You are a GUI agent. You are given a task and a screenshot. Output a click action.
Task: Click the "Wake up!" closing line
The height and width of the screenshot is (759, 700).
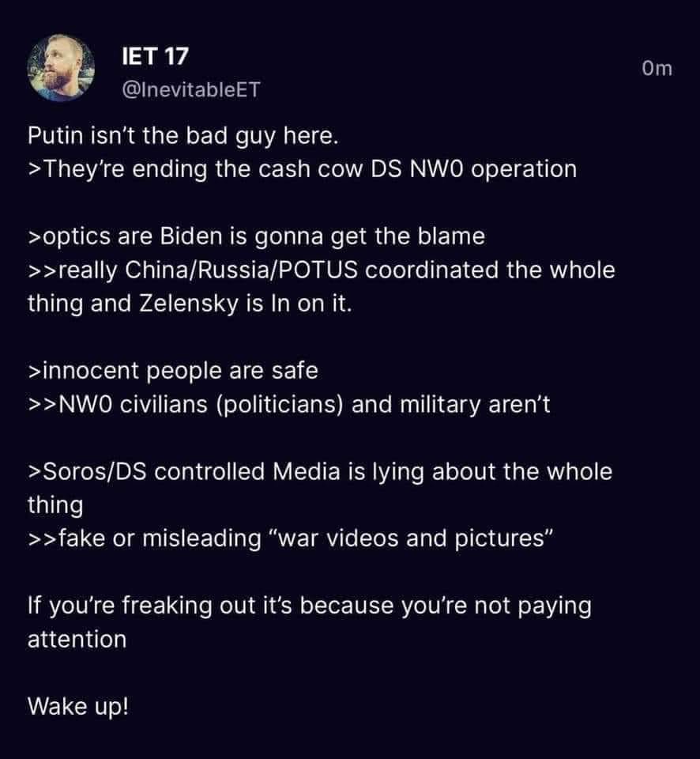(x=78, y=707)
